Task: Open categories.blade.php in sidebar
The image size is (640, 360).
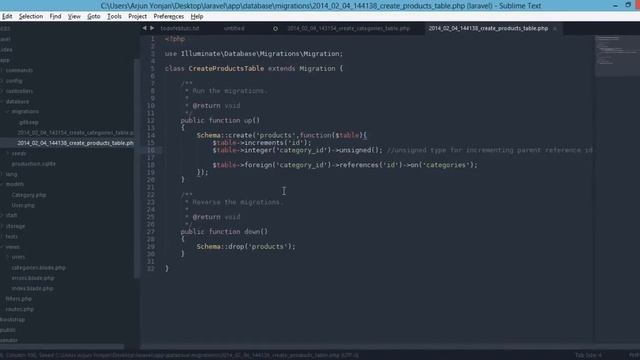Action: tap(38, 268)
